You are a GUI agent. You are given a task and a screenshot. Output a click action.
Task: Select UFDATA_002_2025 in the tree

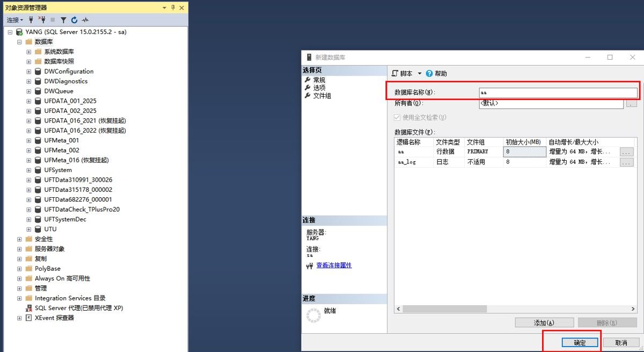tap(70, 111)
